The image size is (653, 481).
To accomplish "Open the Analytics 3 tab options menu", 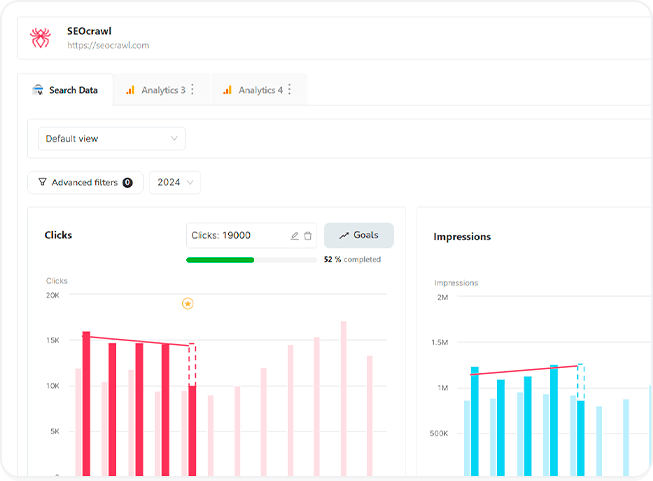I will (193, 90).
